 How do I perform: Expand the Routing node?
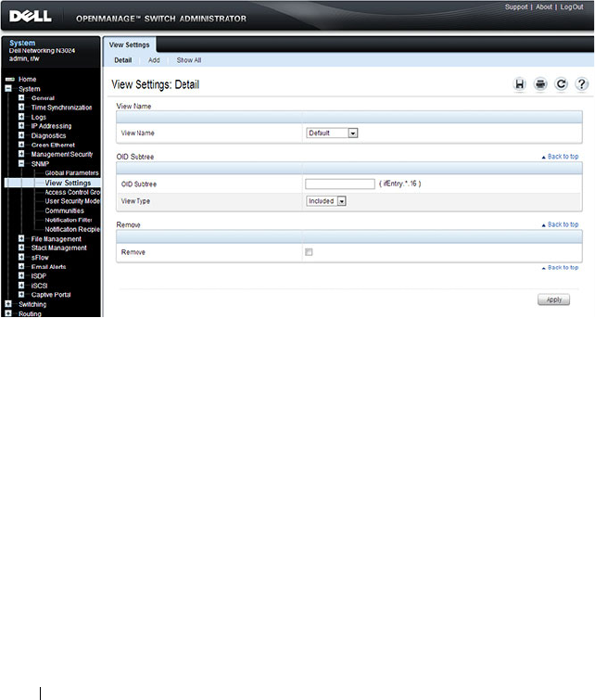pos(8,313)
